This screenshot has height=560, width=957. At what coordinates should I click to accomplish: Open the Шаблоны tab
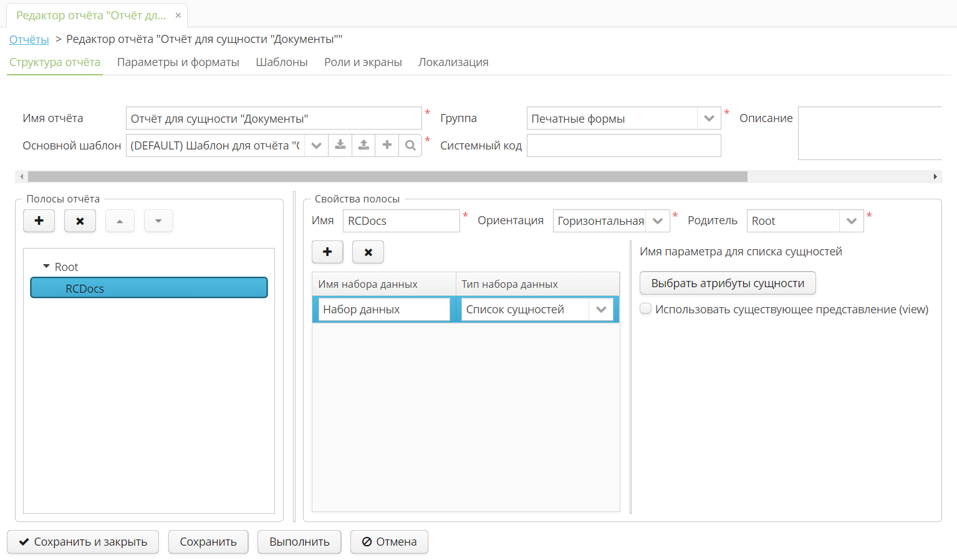coord(281,62)
